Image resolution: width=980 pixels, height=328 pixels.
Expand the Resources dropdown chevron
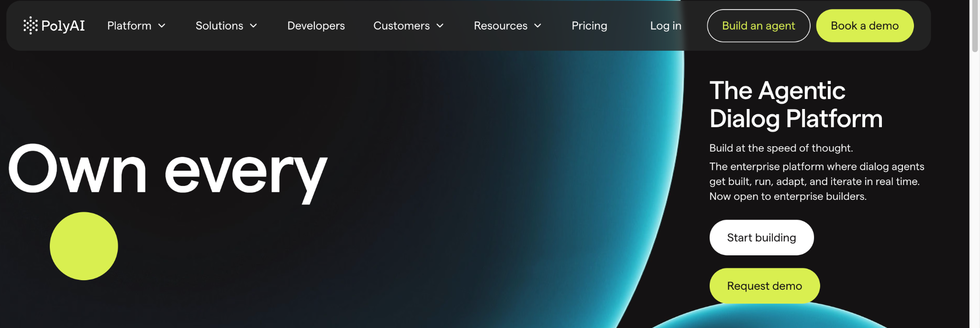tap(538, 26)
